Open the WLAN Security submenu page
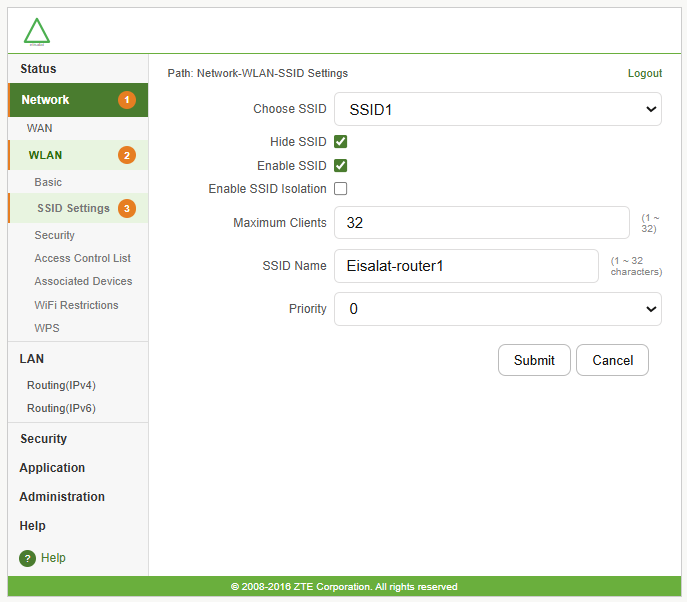 click(x=54, y=235)
